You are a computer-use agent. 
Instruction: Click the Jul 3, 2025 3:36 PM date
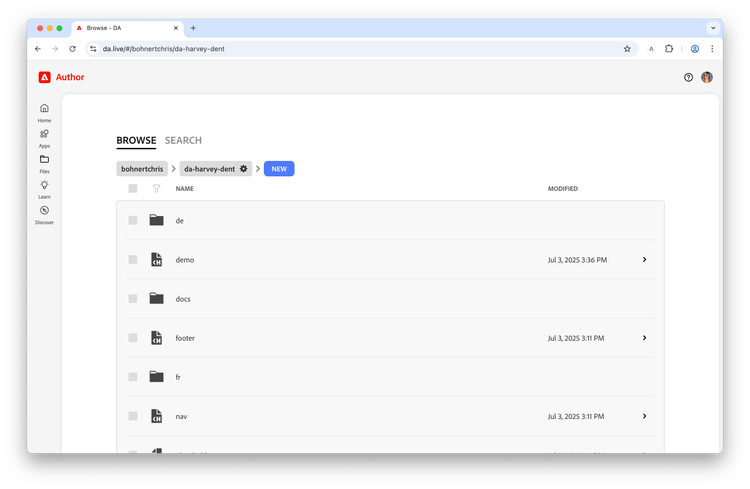click(x=577, y=260)
